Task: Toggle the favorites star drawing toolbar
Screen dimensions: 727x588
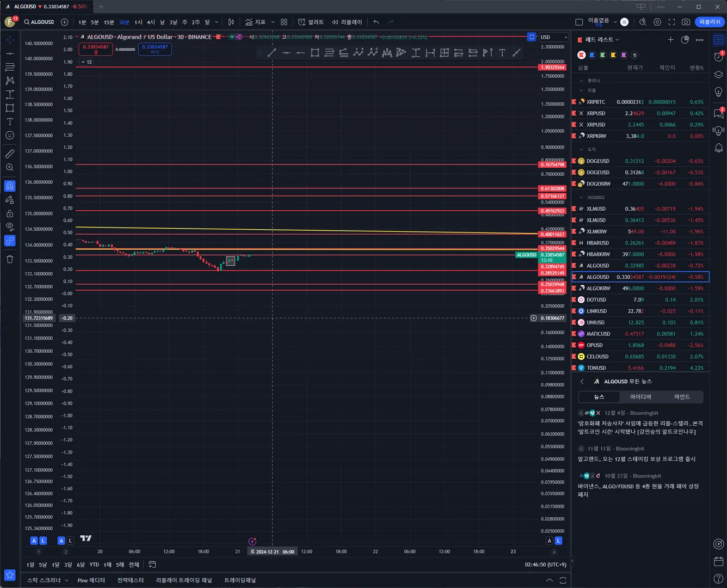Action: pos(10,575)
